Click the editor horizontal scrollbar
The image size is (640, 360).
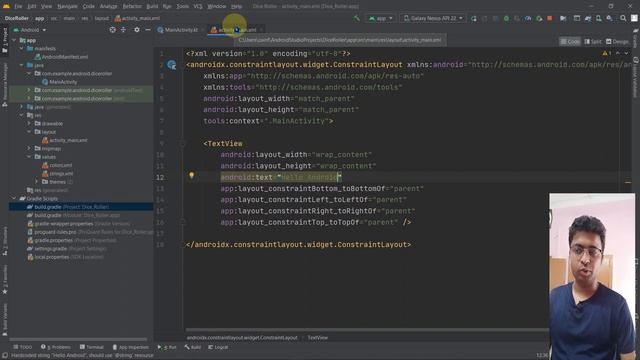(367, 330)
